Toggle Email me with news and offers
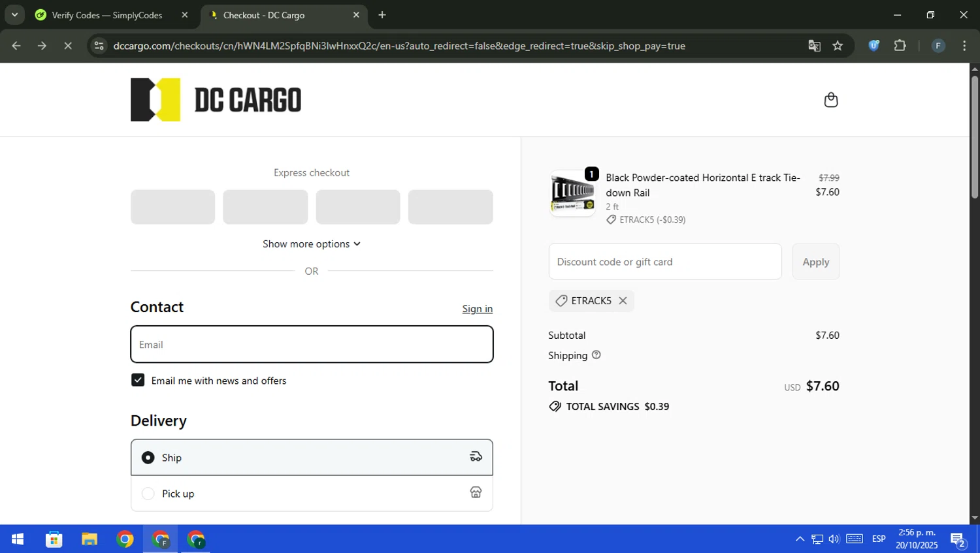980x553 pixels. pyautogui.click(x=138, y=380)
